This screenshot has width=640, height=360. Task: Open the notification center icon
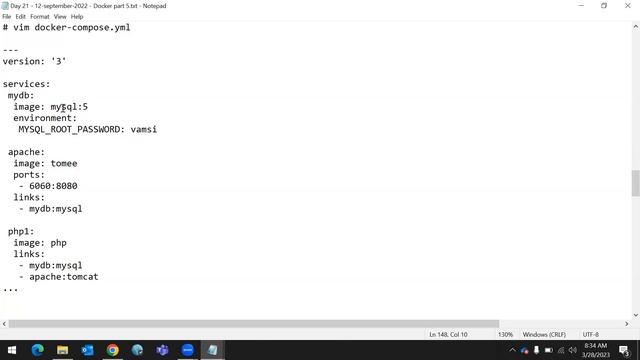[624, 350]
